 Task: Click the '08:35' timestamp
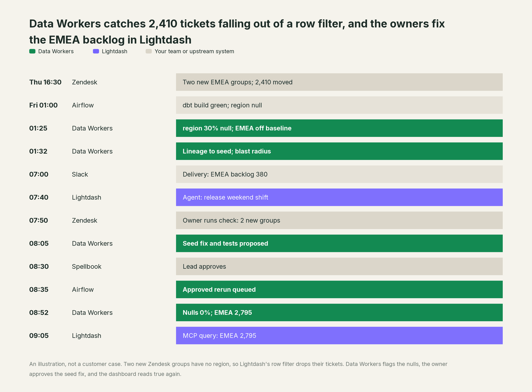[39, 289]
